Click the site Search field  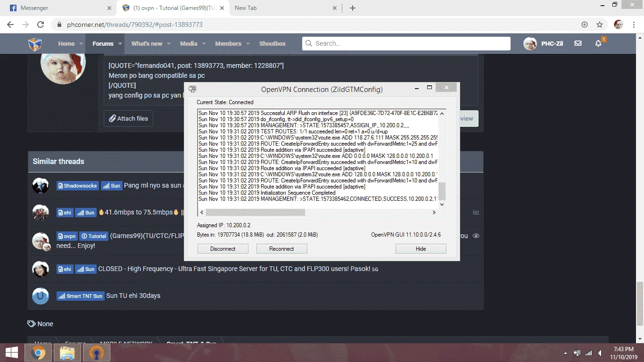pyautogui.click(x=406, y=43)
